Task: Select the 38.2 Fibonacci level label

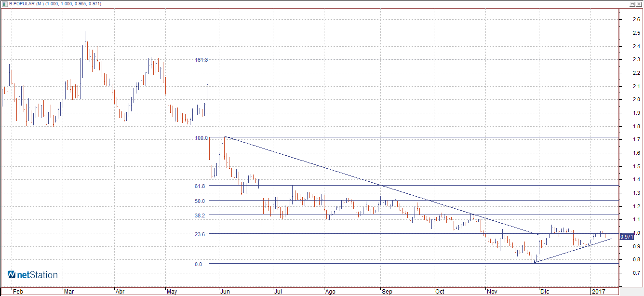Action: click(x=200, y=215)
